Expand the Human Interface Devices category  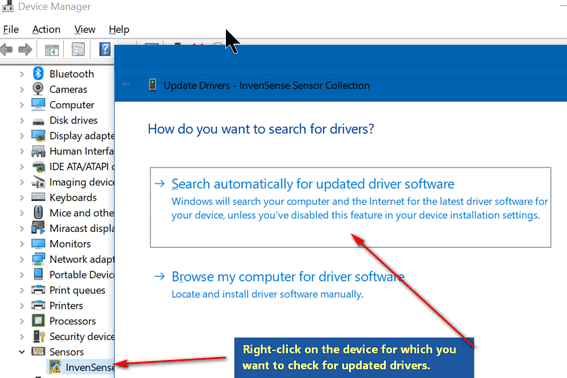tap(22, 151)
